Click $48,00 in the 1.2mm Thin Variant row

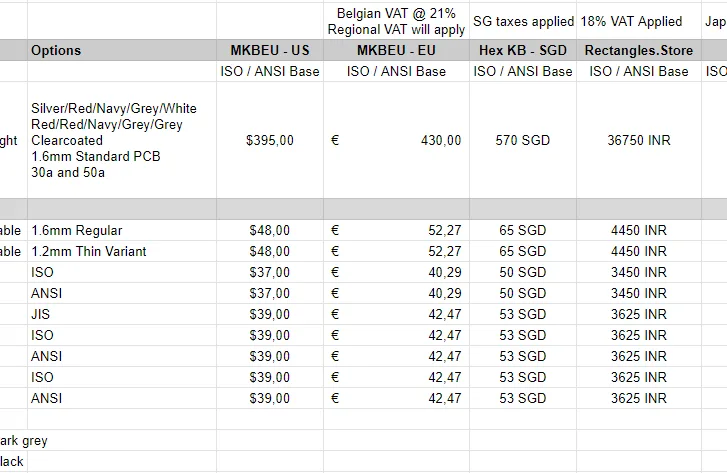click(x=270, y=251)
